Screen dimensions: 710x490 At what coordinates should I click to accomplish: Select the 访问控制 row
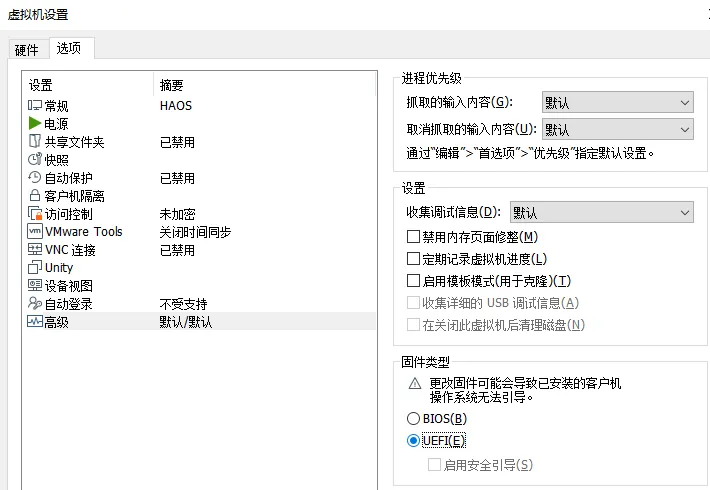pyautogui.click(x=199, y=214)
